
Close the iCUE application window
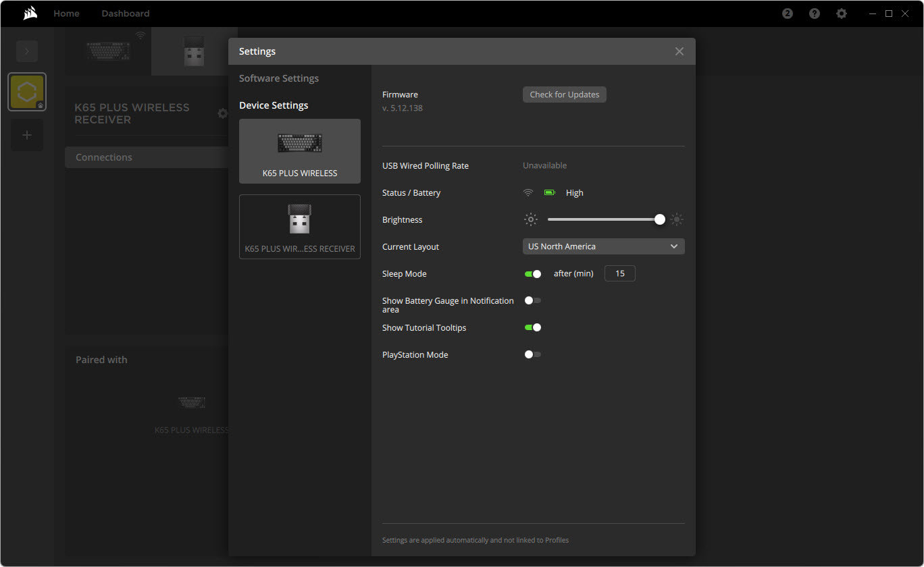coord(905,13)
